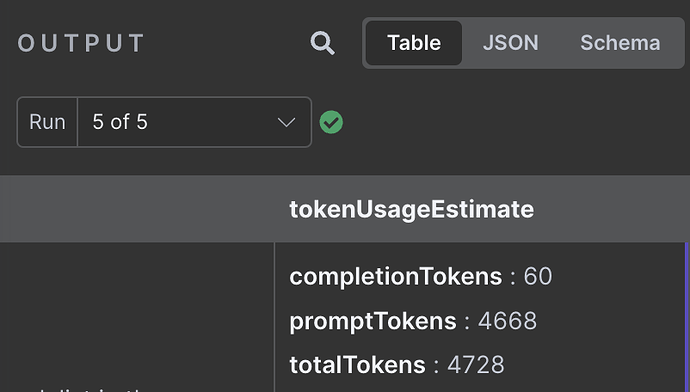Click the empty header cell left of tokenUsageEstimate
Screen dimensions: 690x392
point(137,209)
